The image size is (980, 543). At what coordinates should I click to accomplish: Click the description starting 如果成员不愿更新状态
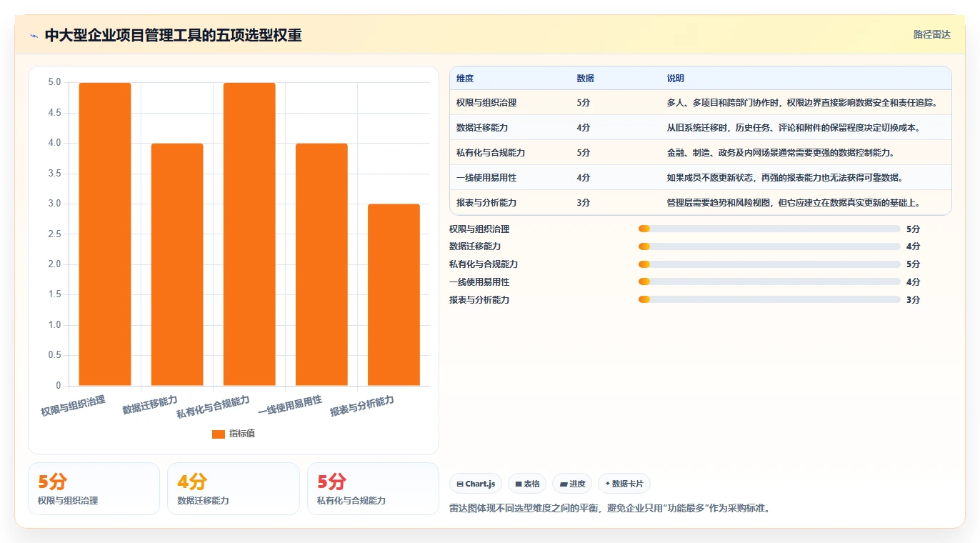[x=785, y=178]
